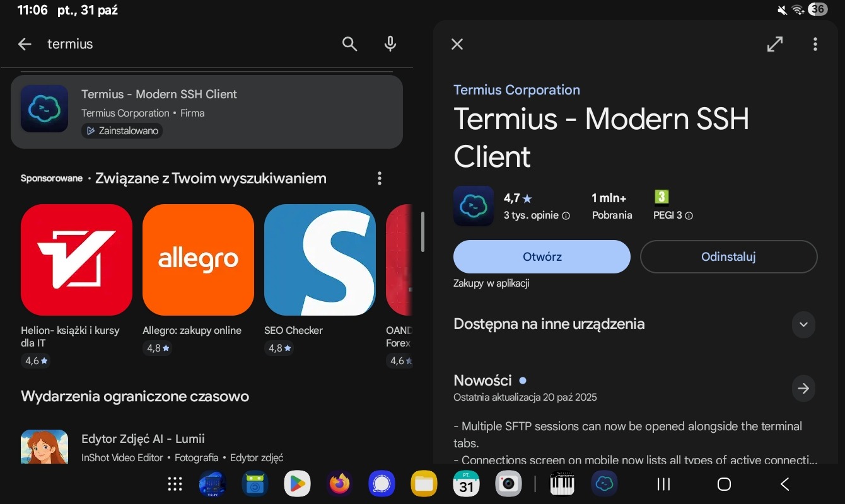This screenshot has width=845, height=504.
Task: Tap the SEO Checker app icon
Action: coord(320,260)
